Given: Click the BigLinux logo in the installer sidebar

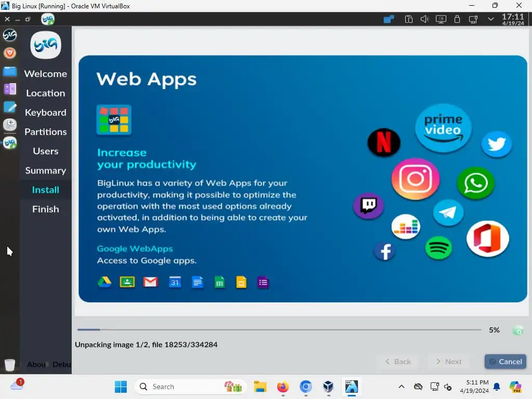Looking at the screenshot, I should coord(46,45).
